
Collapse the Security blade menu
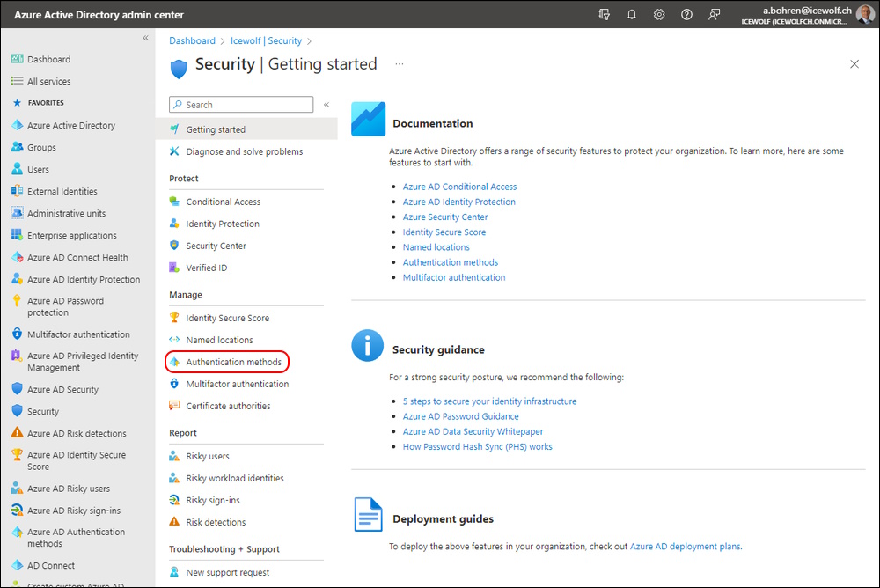tap(326, 105)
